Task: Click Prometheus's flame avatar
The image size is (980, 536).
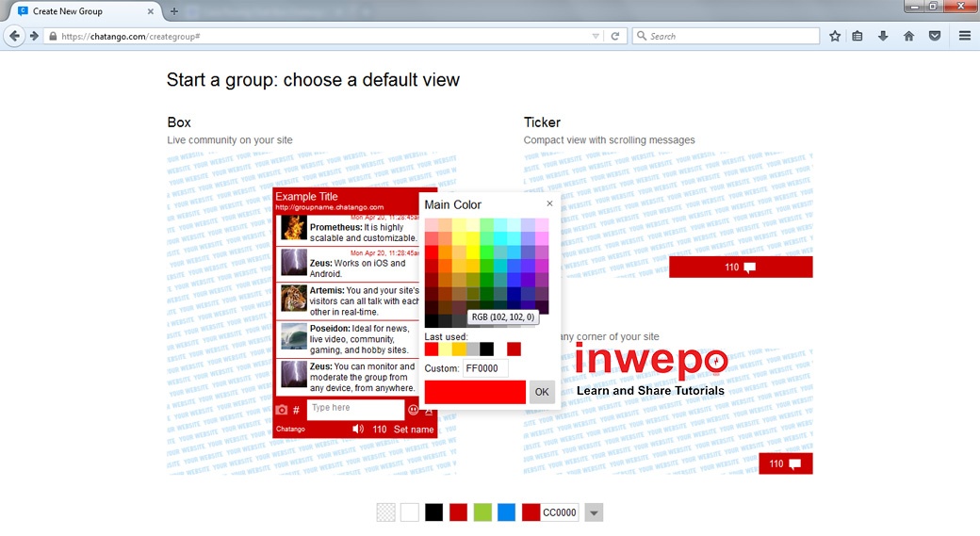Action: click(x=293, y=228)
